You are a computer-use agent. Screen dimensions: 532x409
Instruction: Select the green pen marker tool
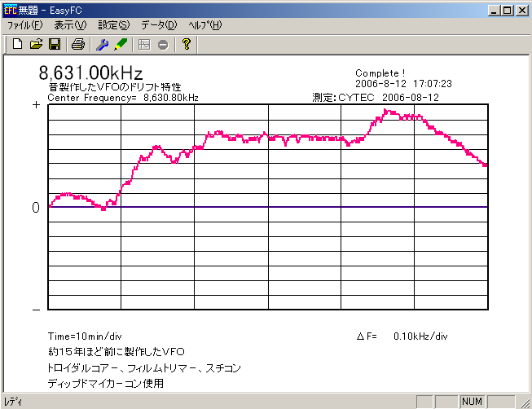click(x=121, y=44)
